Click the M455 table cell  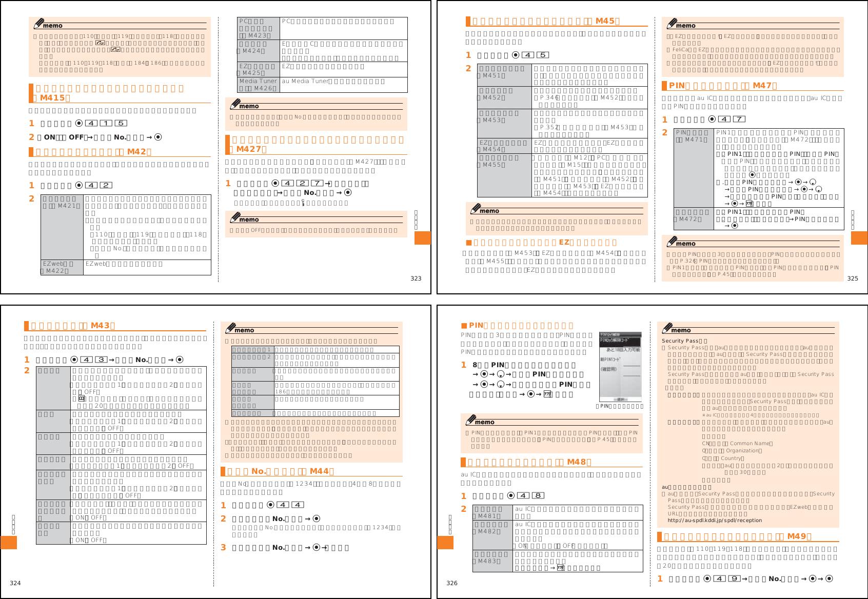pos(504,175)
